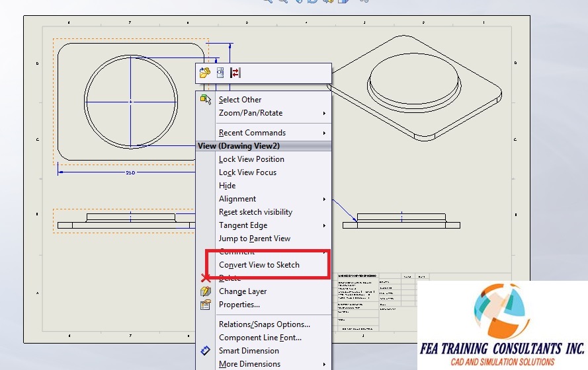
Task: Click the red double-arrow icon in context toolbar
Action: pyautogui.click(x=235, y=73)
